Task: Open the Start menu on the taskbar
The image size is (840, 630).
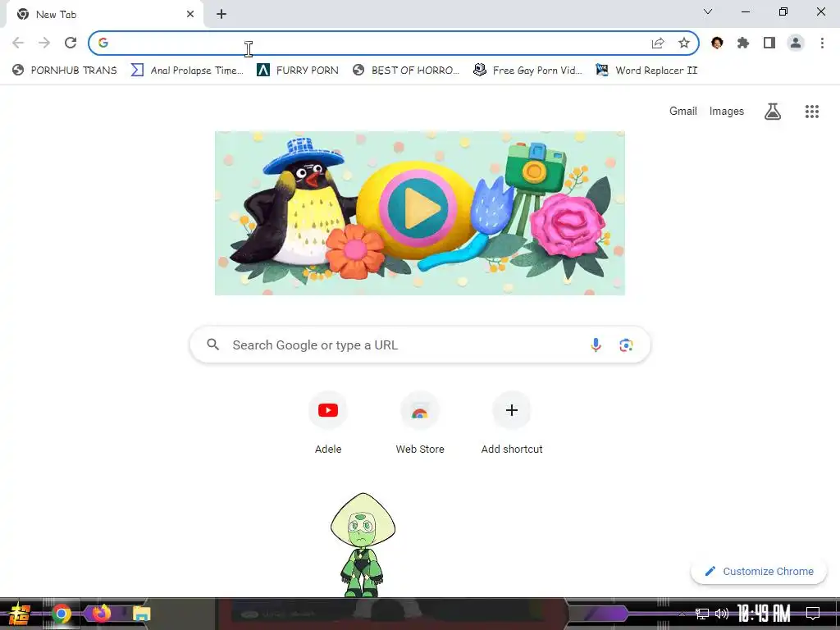Action: (x=19, y=614)
